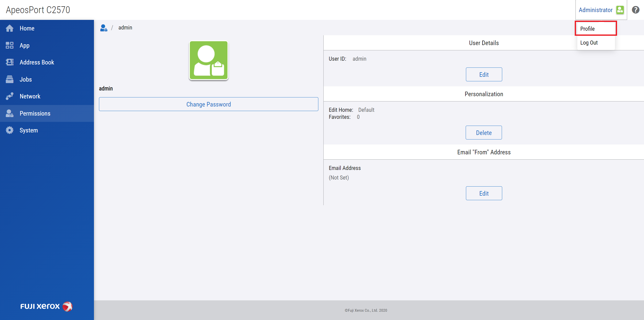
Task: Click the Address Book icon
Action: (x=10, y=62)
